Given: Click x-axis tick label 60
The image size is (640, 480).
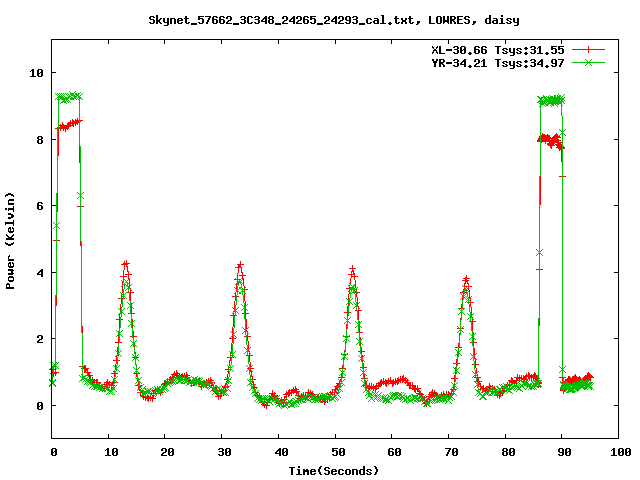Looking at the screenshot, I should click(394, 452).
